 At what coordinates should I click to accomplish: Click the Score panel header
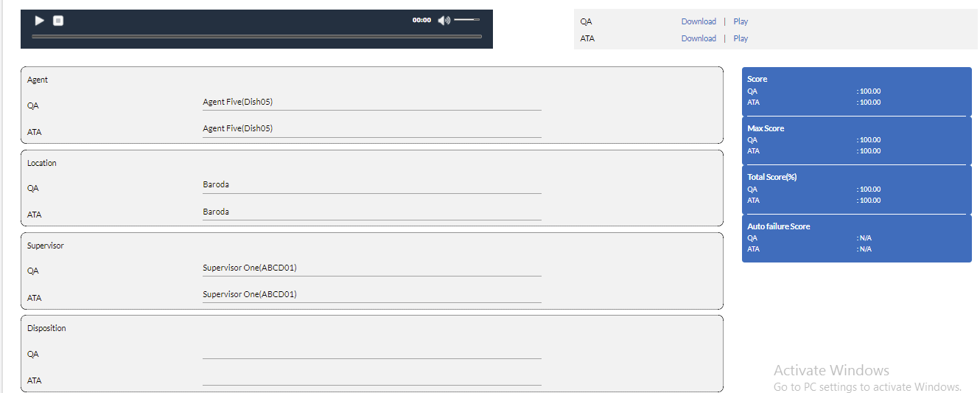click(x=757, y=79)
